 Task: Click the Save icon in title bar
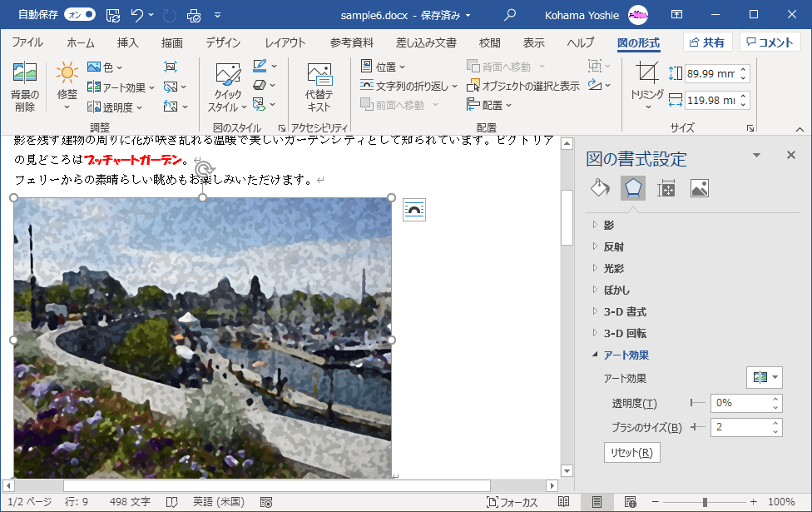(113, 15)
